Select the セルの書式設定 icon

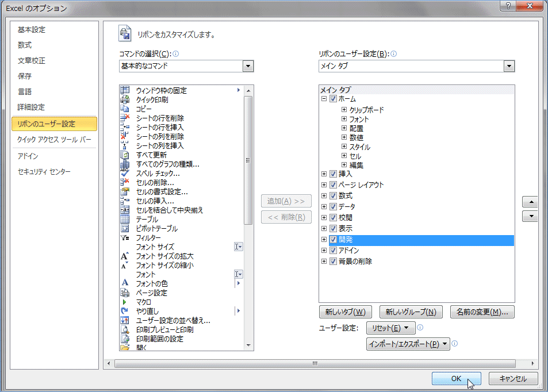125,191
